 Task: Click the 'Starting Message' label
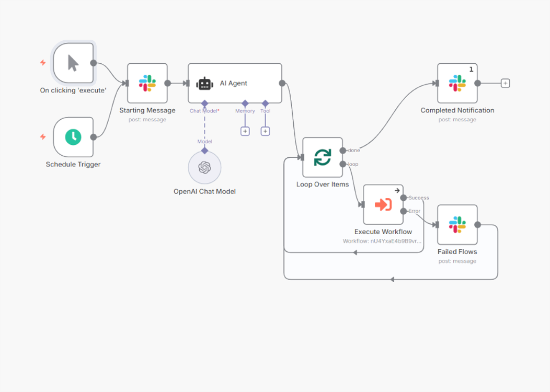147,110
